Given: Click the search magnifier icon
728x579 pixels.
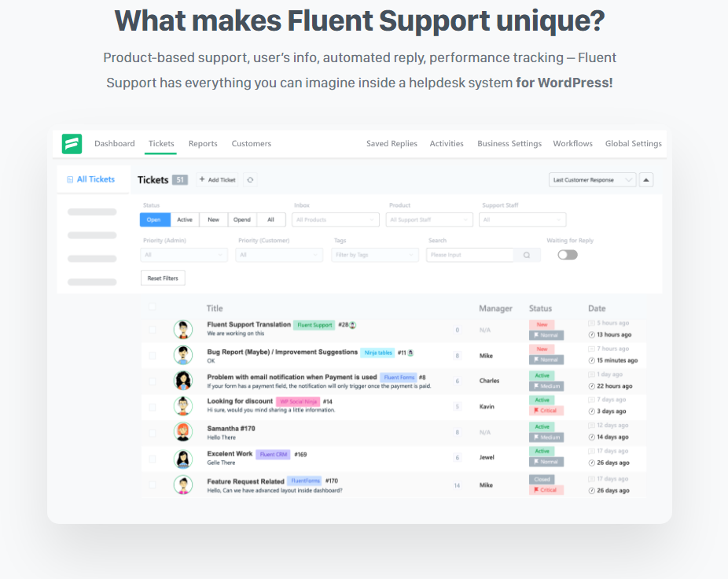Looking at the screenshot, I should pos(527,255).
